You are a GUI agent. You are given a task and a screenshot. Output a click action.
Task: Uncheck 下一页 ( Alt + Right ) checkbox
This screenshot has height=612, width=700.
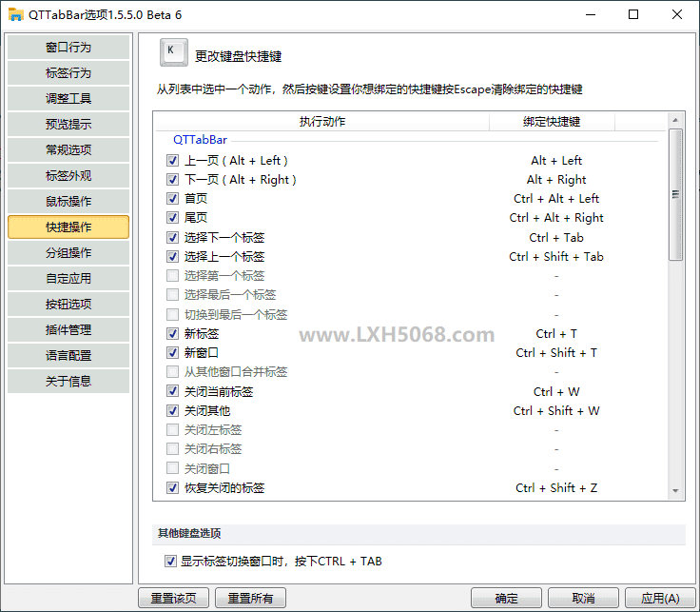click(x=172, y=180)
